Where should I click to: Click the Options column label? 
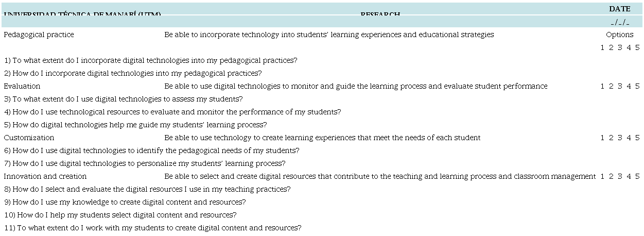[620, 35]
